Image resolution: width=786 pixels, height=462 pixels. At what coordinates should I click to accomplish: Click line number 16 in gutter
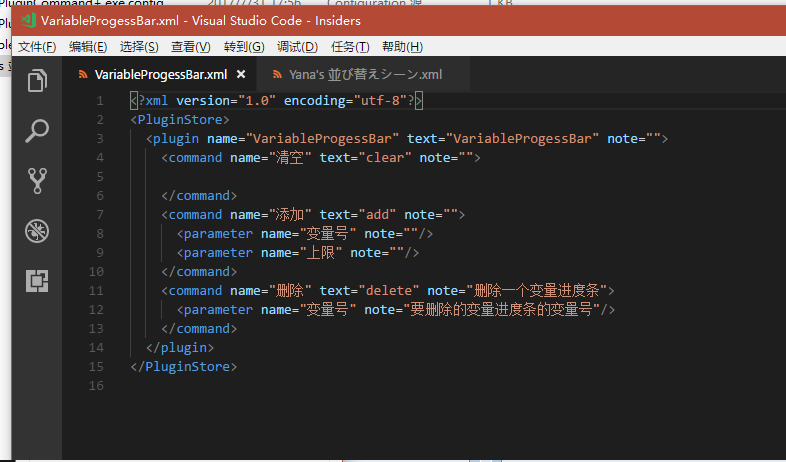[x=96, y=386]
